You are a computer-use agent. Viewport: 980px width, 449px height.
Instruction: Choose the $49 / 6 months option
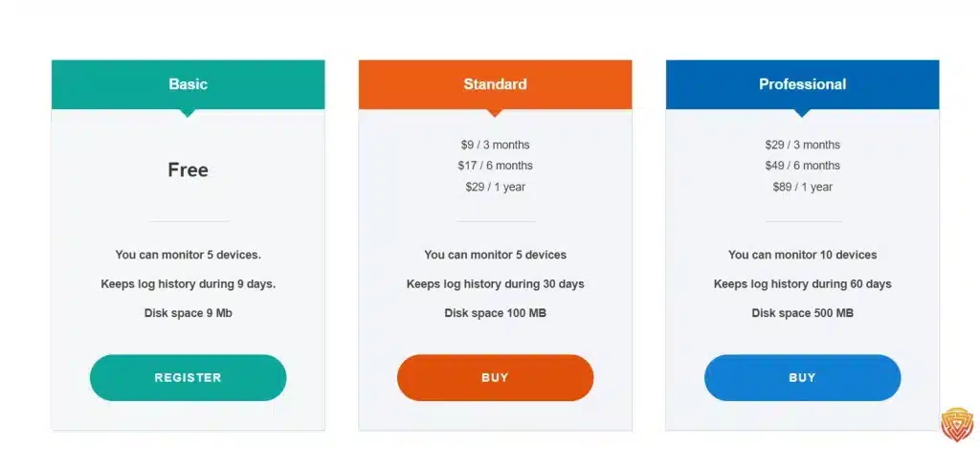(x=803, y=166)
